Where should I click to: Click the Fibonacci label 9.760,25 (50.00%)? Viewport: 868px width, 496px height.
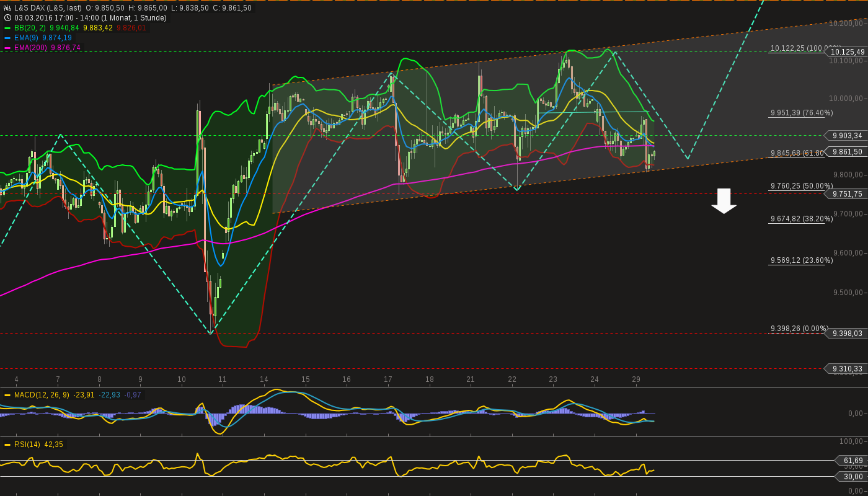point(802,186)
